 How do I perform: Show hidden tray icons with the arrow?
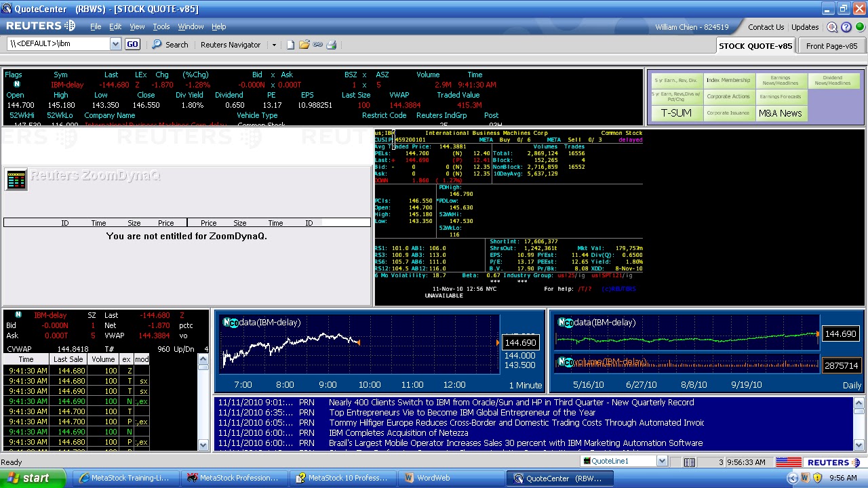[x=792, y=478]
